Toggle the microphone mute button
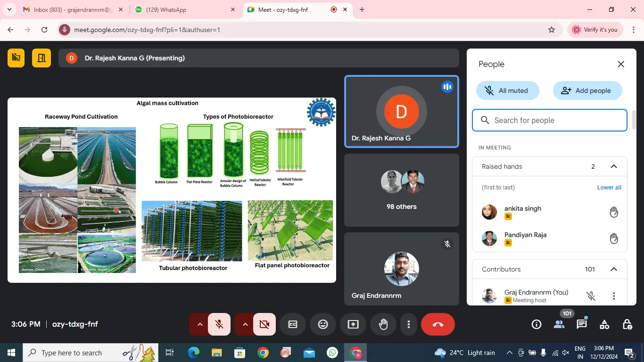This screenshot has width=644, height=362. click(219, 324)
